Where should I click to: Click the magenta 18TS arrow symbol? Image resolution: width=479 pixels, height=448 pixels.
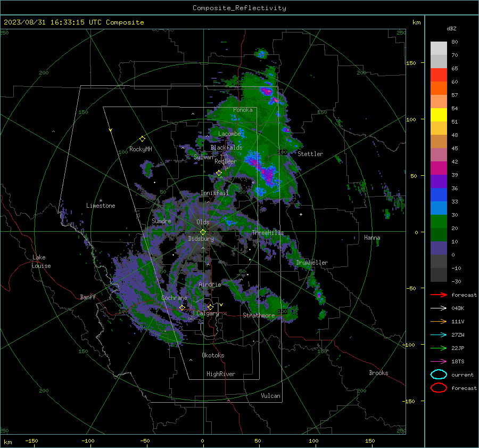[439, 362]
